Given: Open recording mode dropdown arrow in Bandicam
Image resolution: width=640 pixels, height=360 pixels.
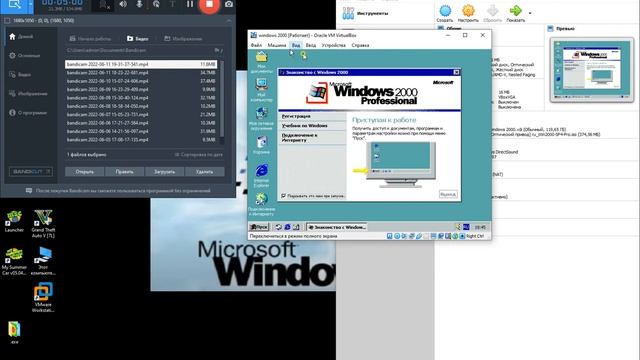Looking at the screenshot, I should pos(31,5).
